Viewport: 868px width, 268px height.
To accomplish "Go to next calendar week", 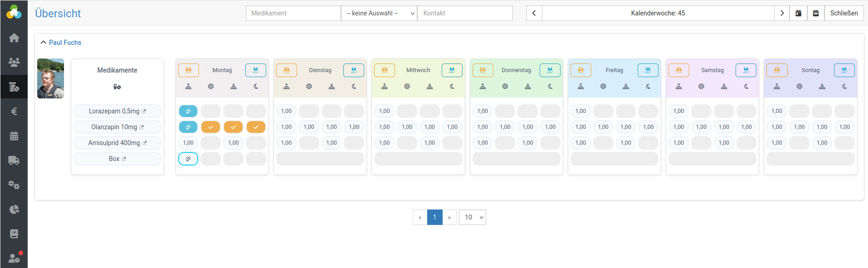I will pyautogui.click(x=782, y=13).
